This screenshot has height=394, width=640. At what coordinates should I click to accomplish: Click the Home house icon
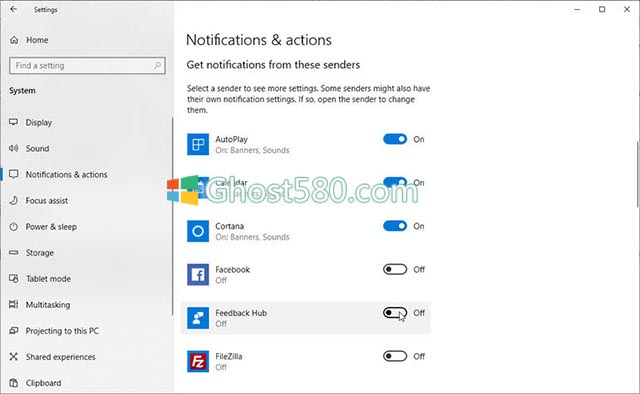coord(14,40)
